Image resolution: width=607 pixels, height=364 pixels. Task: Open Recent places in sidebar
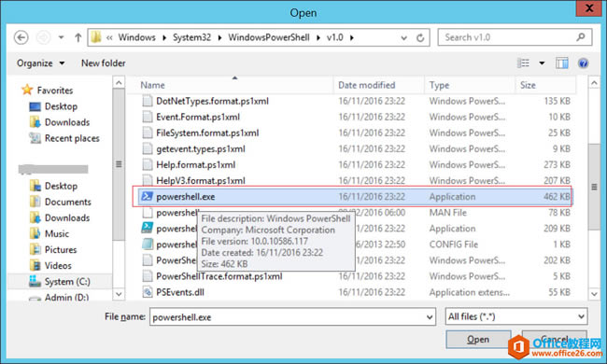coord(72,138)
